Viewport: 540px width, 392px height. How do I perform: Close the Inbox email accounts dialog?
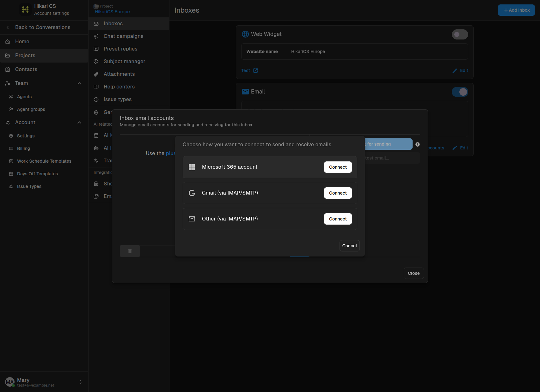pos(414,273)
